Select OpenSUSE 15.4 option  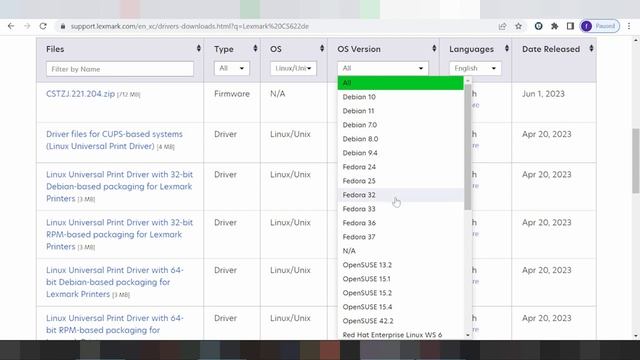(400, 307)
